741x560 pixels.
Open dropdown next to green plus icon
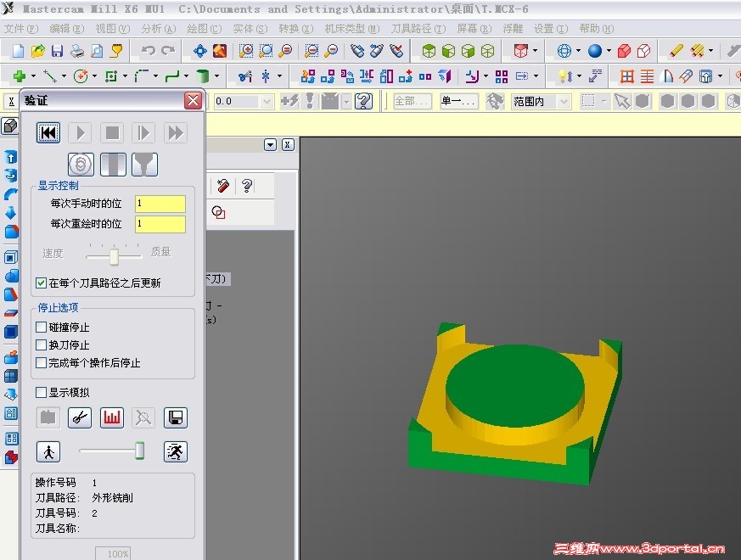pyautogui.click(x=33, y=76)
